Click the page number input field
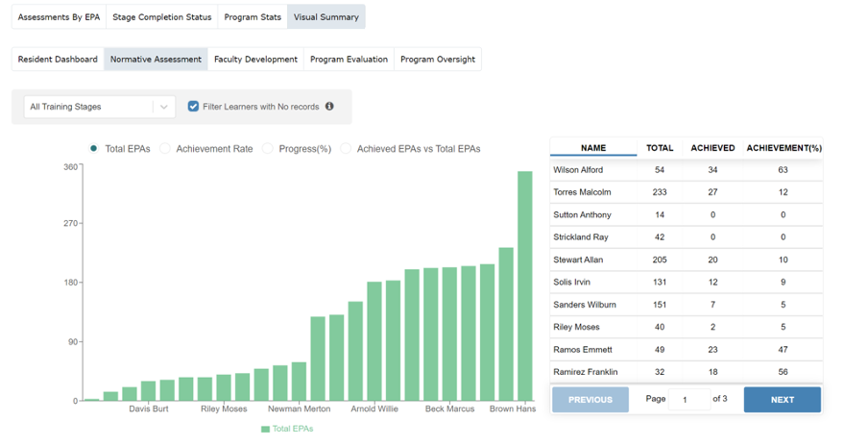 689,400
